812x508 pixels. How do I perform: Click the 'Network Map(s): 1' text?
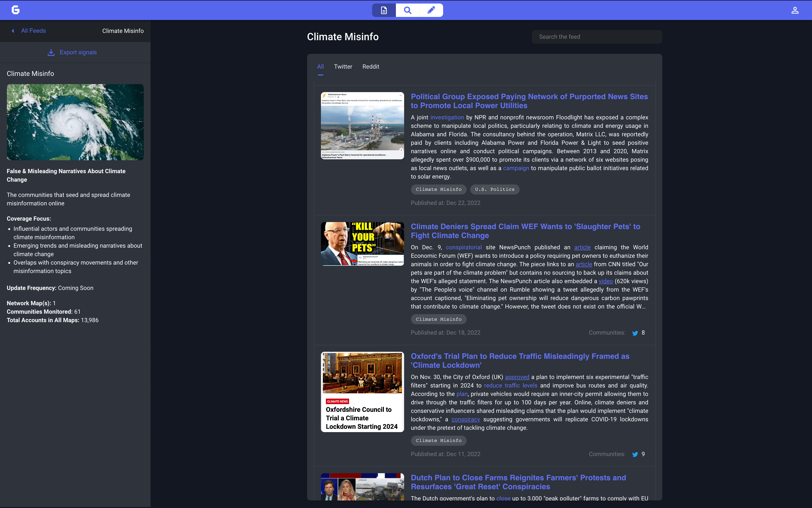tap(31, 303)
